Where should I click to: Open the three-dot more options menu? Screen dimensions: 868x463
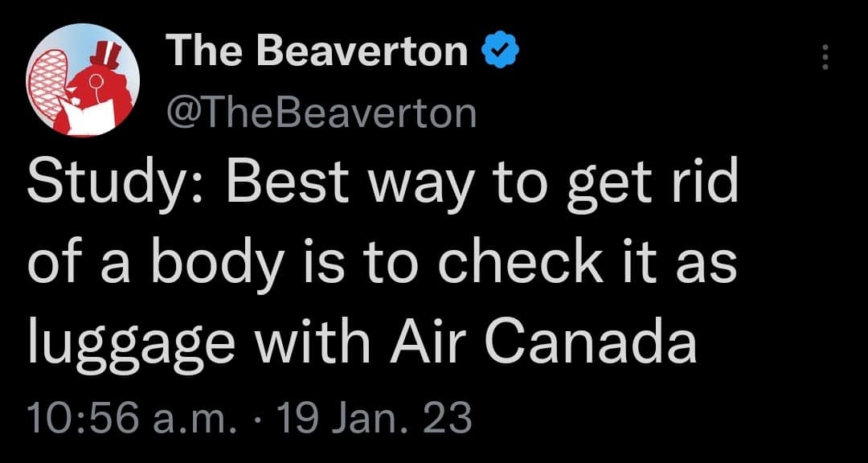tap(823, 59)
